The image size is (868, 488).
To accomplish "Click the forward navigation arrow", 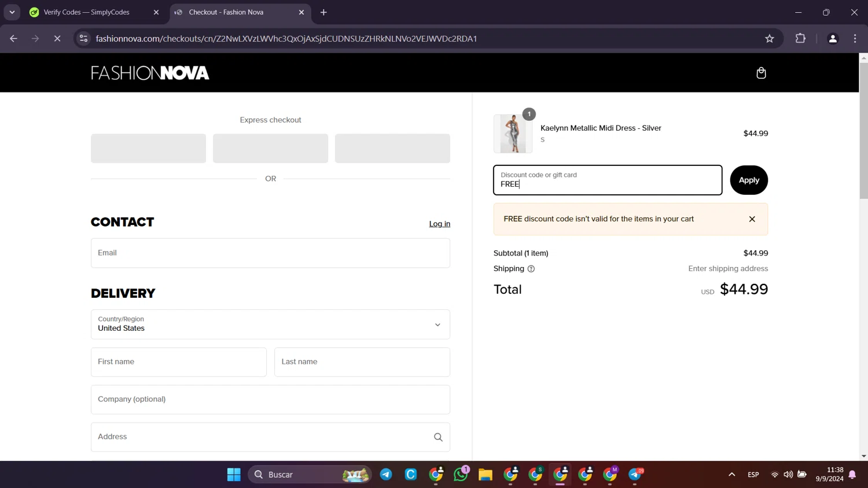I will click(x=35, y=39).
